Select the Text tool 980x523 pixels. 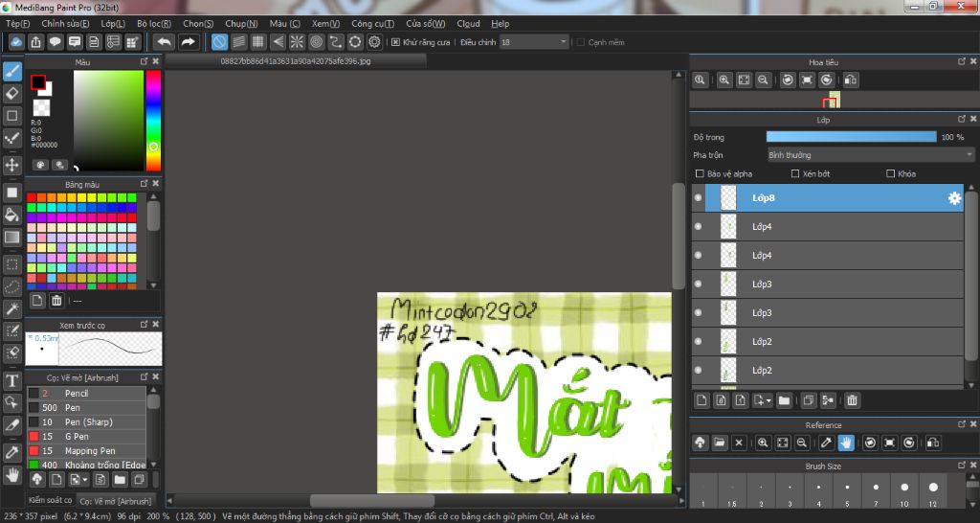tap(11, 380)
